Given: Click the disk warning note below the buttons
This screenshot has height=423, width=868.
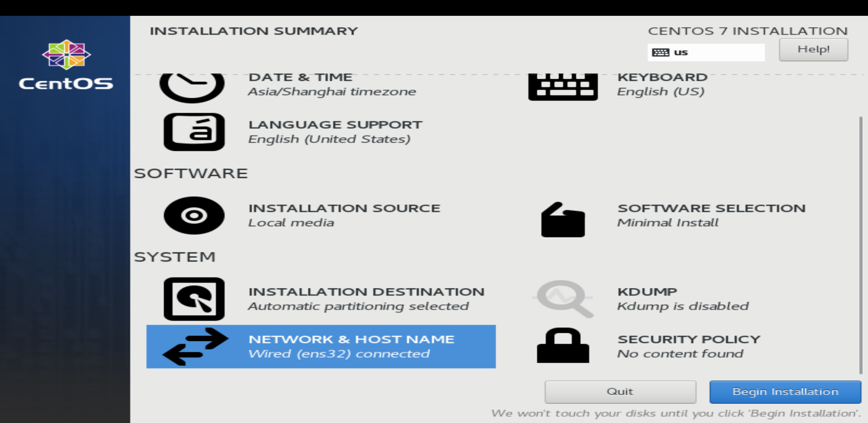Looking at the screenshot, I should coord(676,413).
